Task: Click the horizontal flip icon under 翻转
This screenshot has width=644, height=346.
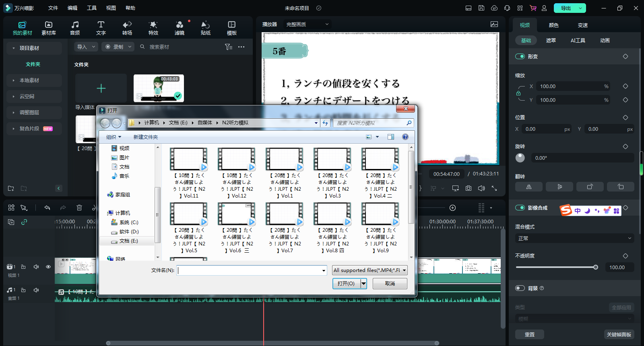Action: 529,187
